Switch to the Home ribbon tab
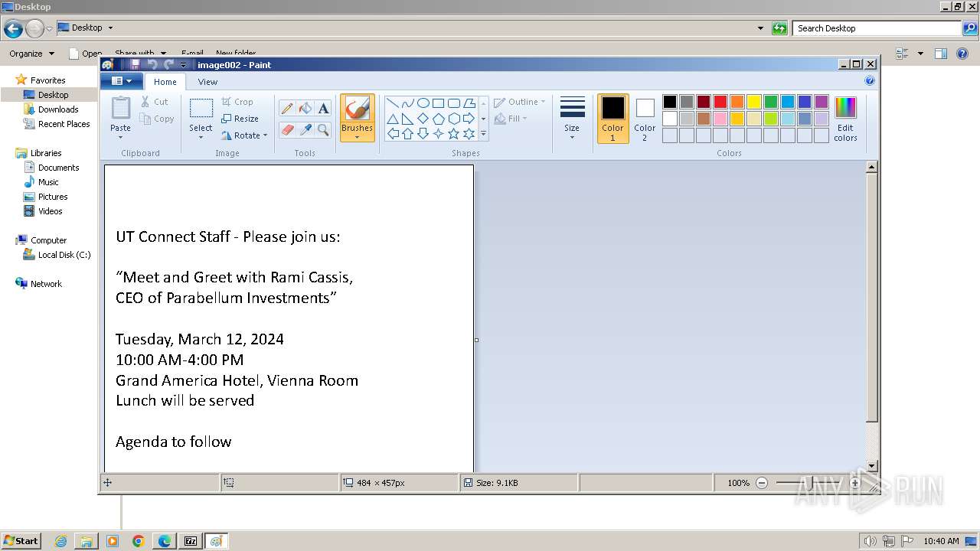The height and width of the screenshot is (551, 980). pos(165,82)
